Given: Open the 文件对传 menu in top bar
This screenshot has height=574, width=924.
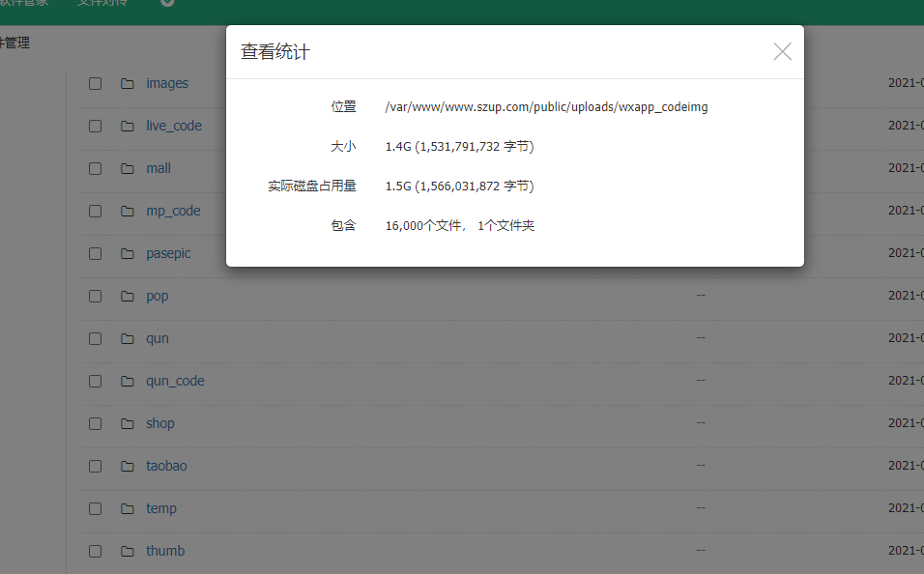Looking at the screenshot, I should [x=101, y=4].
